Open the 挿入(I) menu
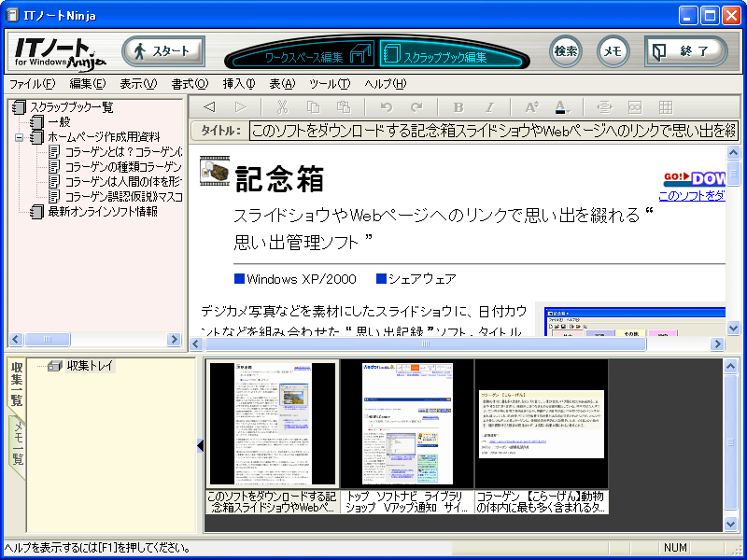The width and height of the screenshot is (747, 560). coord(239,84)
